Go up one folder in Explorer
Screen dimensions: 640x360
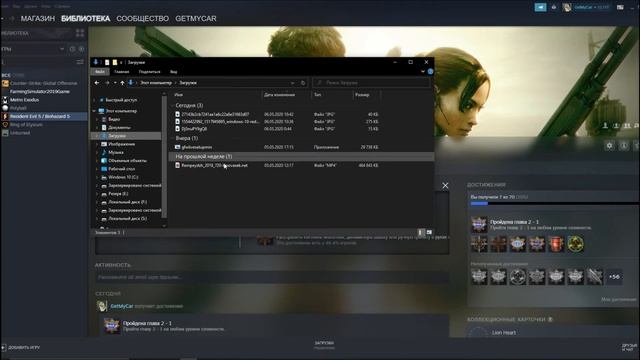122,83
